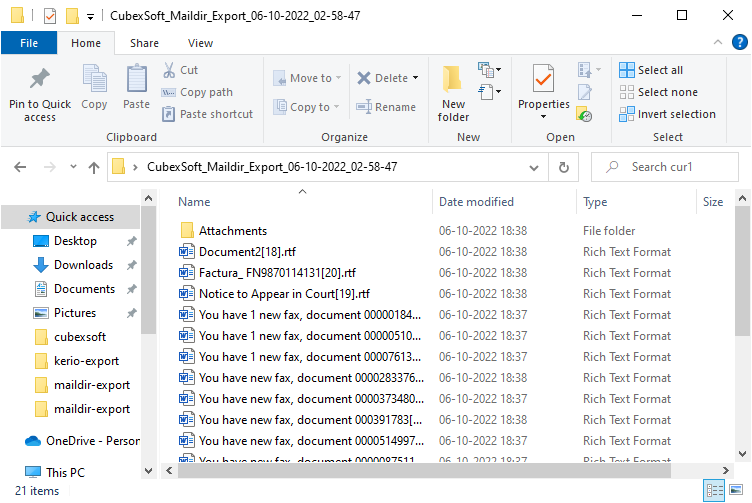Switch to Large icons view icon

(x=736, y=490)
